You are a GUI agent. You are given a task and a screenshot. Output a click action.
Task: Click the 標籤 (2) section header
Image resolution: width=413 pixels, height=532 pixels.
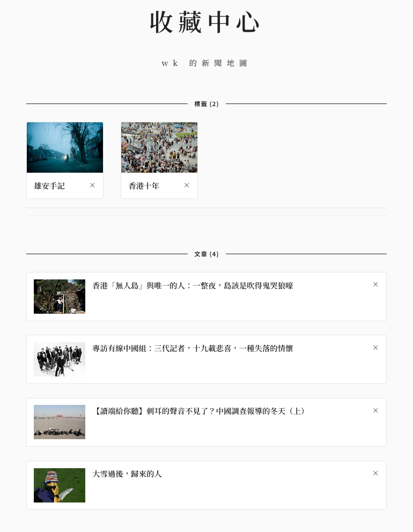(206, 104)
